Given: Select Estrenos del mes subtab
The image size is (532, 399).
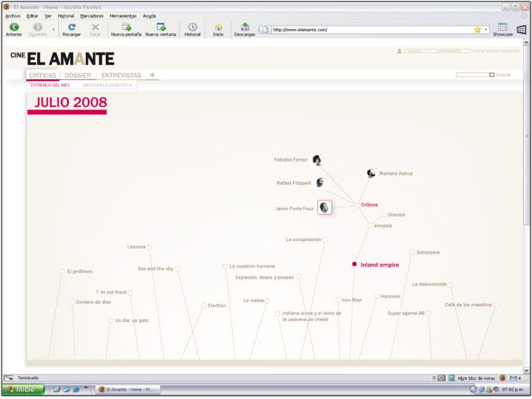Looking at the screenshot, I should 50,85.
